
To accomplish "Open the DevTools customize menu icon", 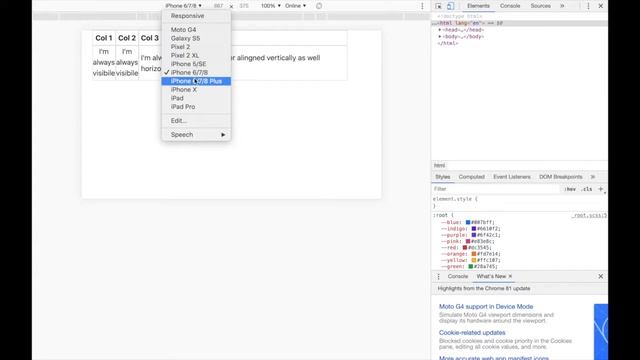I will (x=588, y=6).
